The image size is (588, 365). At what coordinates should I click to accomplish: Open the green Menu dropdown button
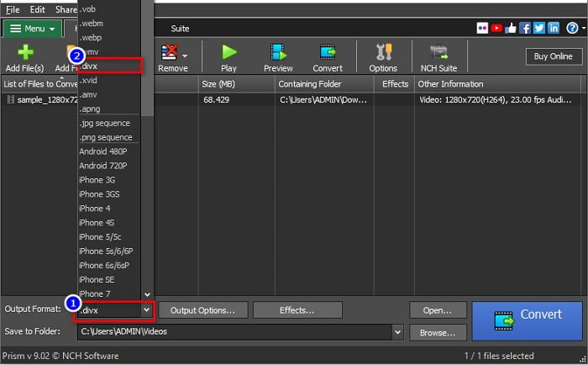pyautogui.click(x=33, y=29)
